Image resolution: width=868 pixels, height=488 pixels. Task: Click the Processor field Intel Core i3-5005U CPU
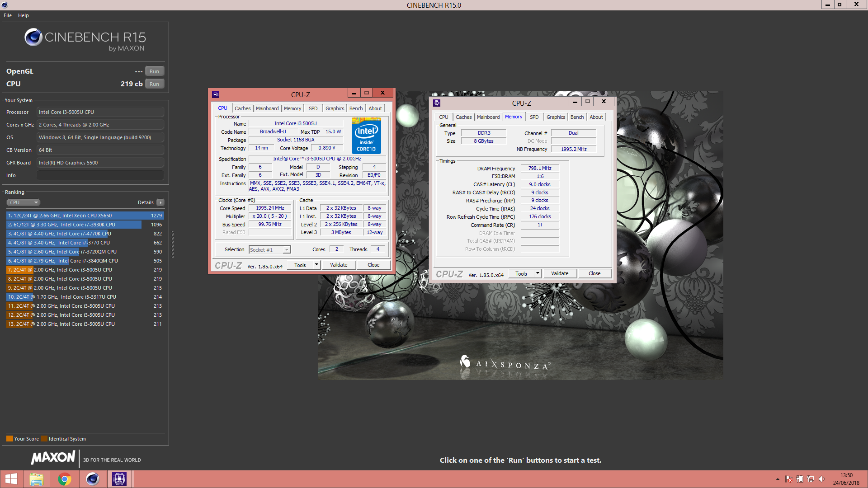[100, 112]
